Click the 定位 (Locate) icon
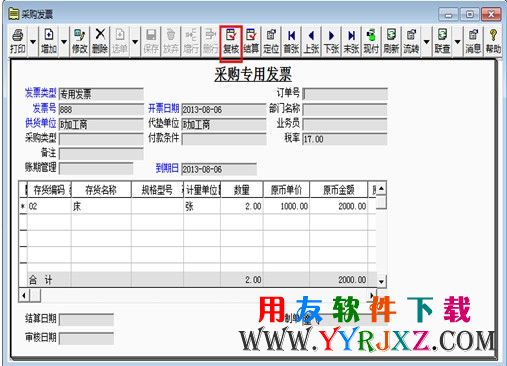 (x=271, y=41)
